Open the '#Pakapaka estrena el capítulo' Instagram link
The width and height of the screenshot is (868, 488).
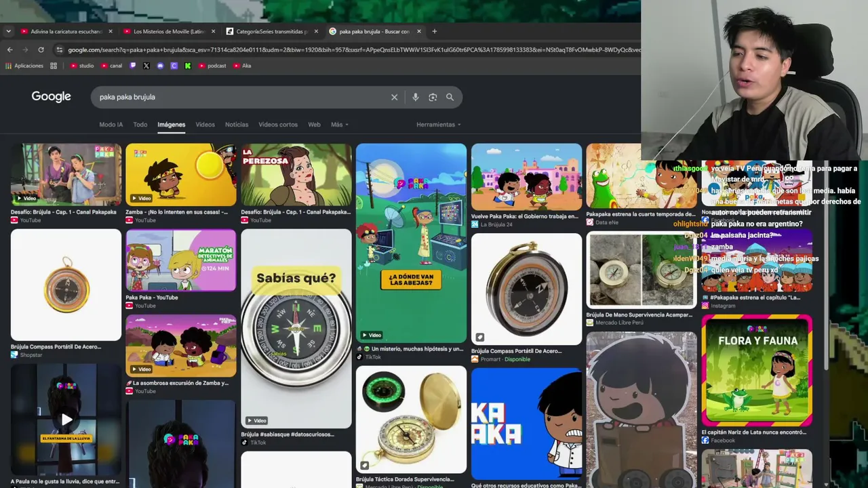click(x=751, y=298)
